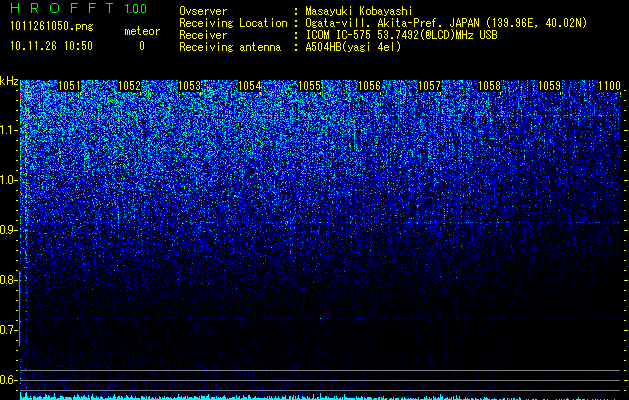Click the 1054 time marker

click(x=249, y=86)
